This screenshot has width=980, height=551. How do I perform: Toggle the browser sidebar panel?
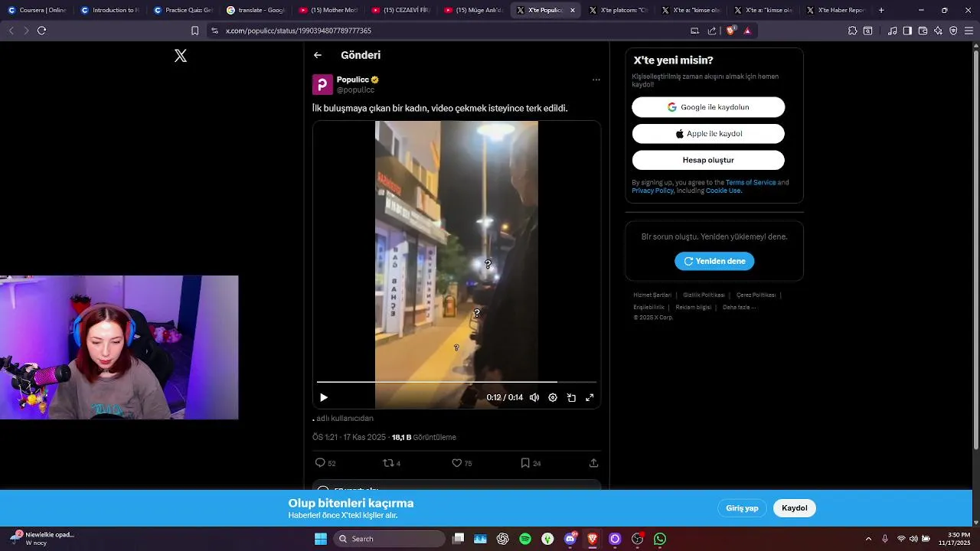[x=907, y=31]
